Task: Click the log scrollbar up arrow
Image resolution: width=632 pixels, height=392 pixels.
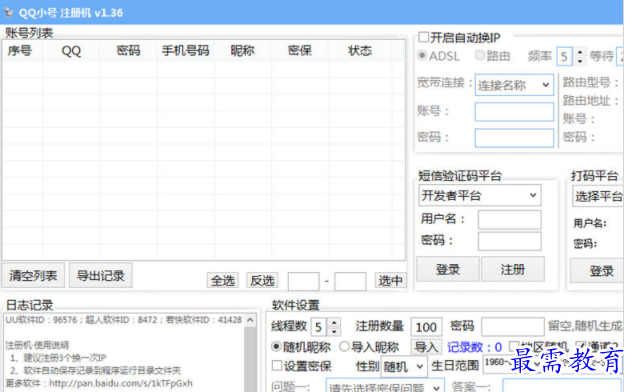Action: (250, 320)
